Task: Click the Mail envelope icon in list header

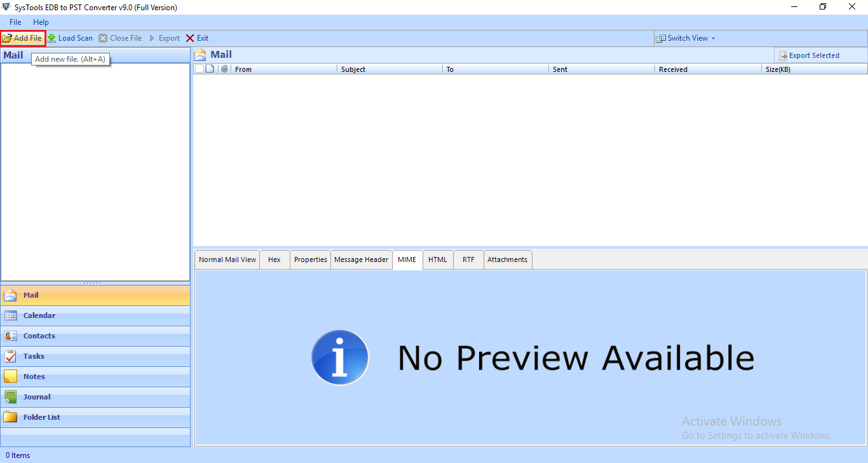Action: point(200,55)
